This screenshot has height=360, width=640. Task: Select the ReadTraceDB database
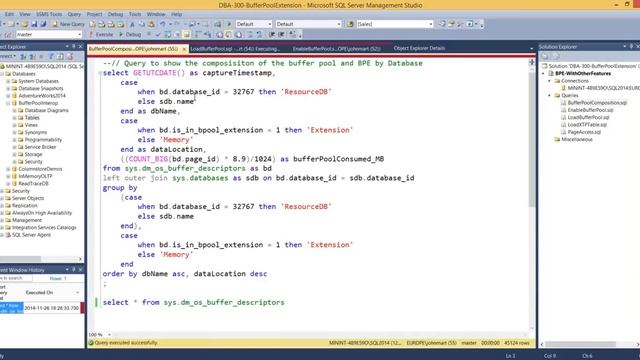[33, 184]
